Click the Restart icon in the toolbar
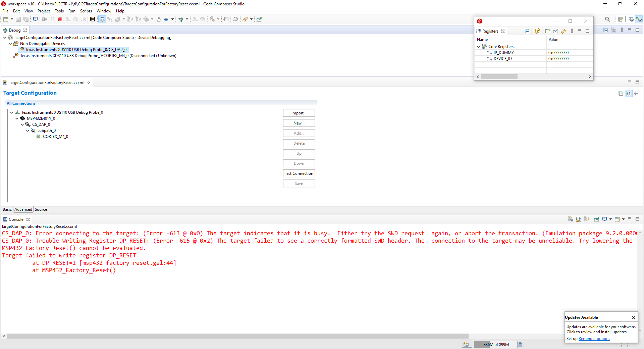The width and height of the screenshot is (644, 349). 159,19
